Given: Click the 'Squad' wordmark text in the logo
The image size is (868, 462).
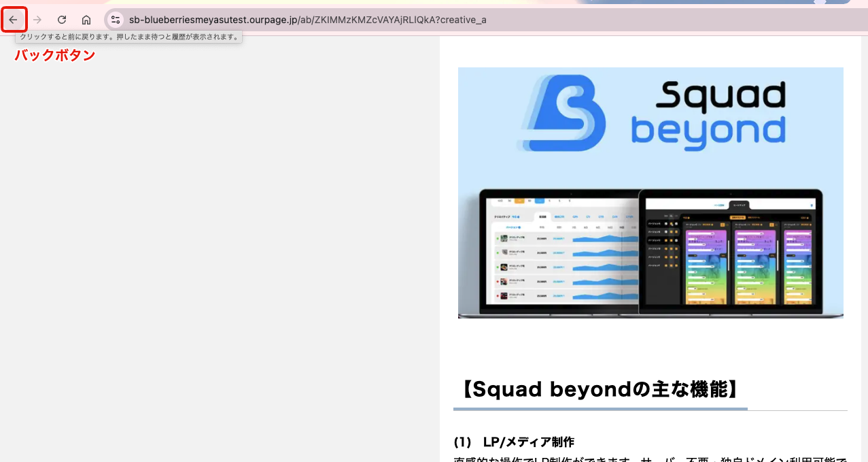Looking at the screenshot, I should pyautogui.click(x=723, y=94).
